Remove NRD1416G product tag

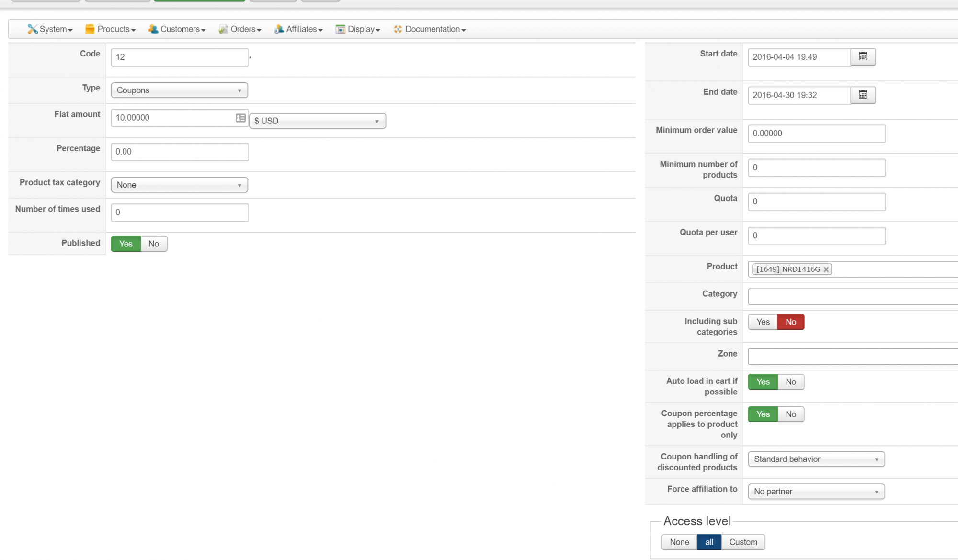(826, 269)
